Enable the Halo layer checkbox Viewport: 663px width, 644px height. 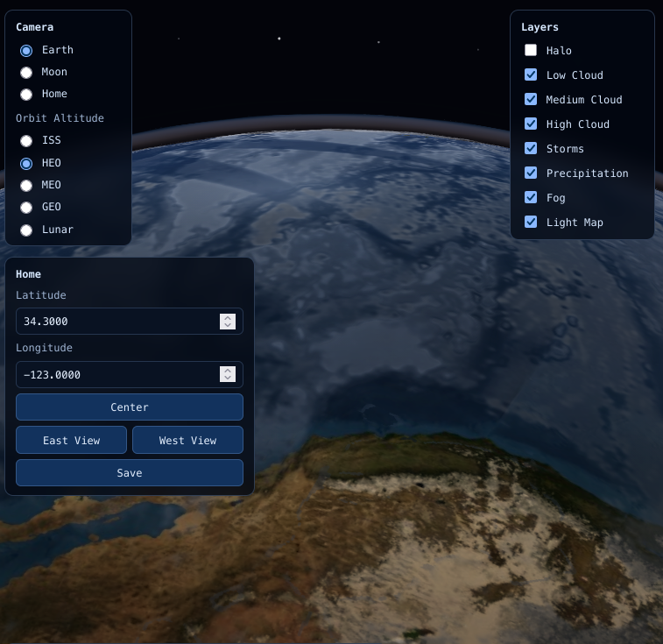point(531,51)
